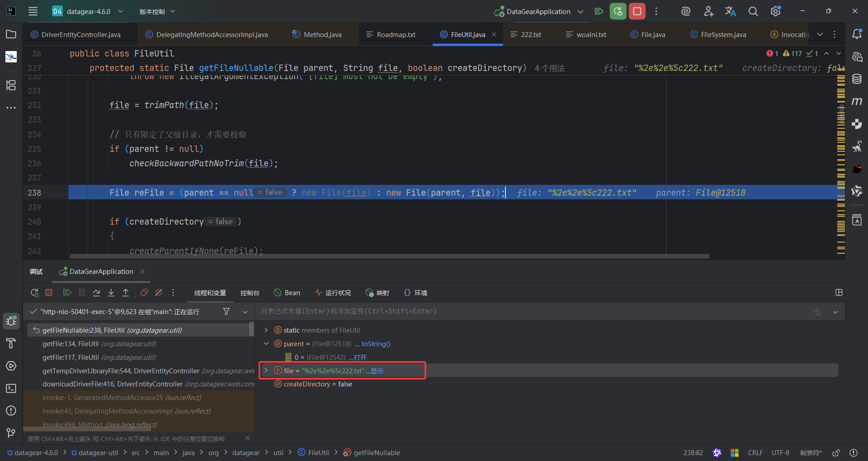Open the Structure tool window icon
The width and height of the screenshot is (868, 461).
[x=11, y=85]
